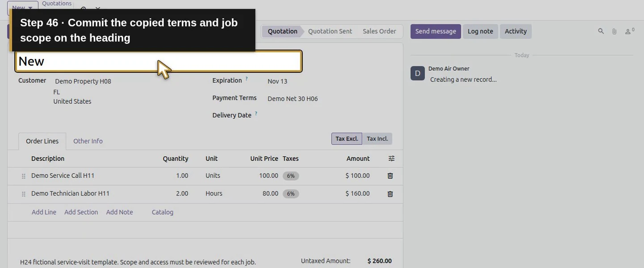Screen dimensions: 644x268
Task: Select the Quotation status stage
Action: 282,31
